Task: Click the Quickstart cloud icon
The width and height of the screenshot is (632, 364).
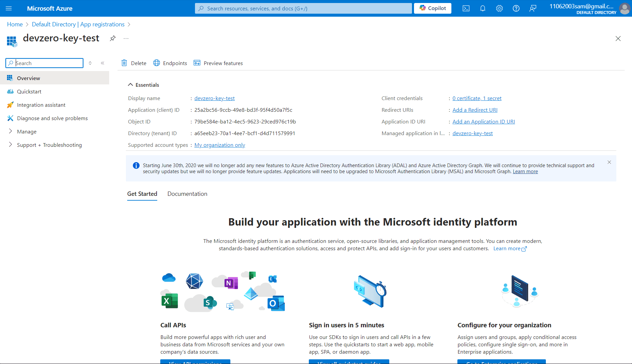Action: click(x=10, y=91)
